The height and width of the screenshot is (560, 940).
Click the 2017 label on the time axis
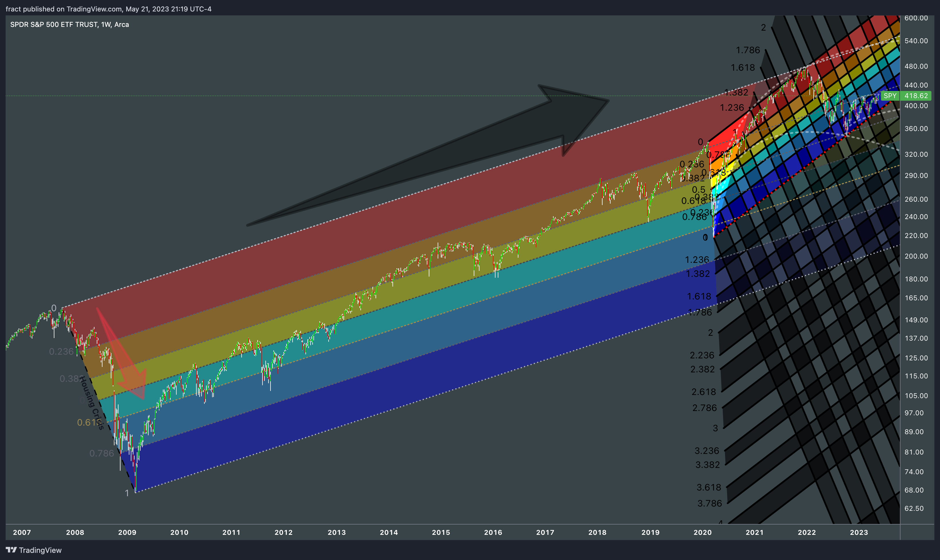(545, 533)
